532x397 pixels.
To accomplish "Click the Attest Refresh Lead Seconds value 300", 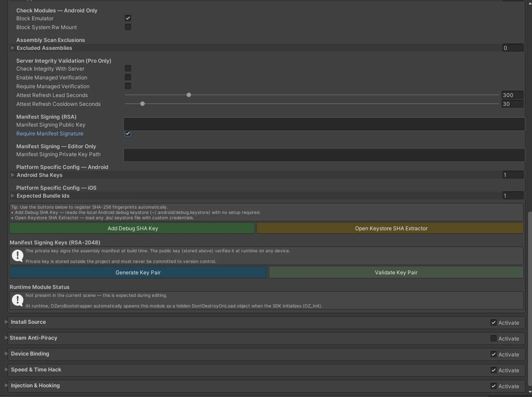I will pos(512,95).
